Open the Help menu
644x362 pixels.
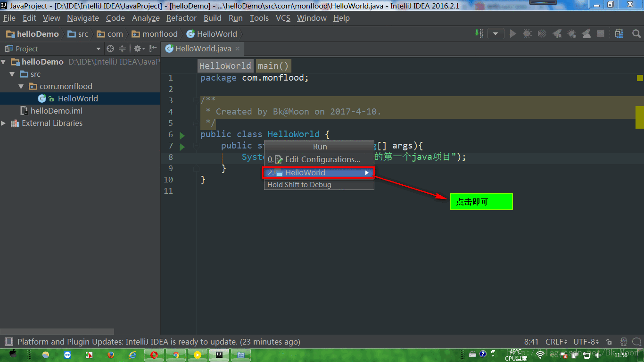coord(341,18)
